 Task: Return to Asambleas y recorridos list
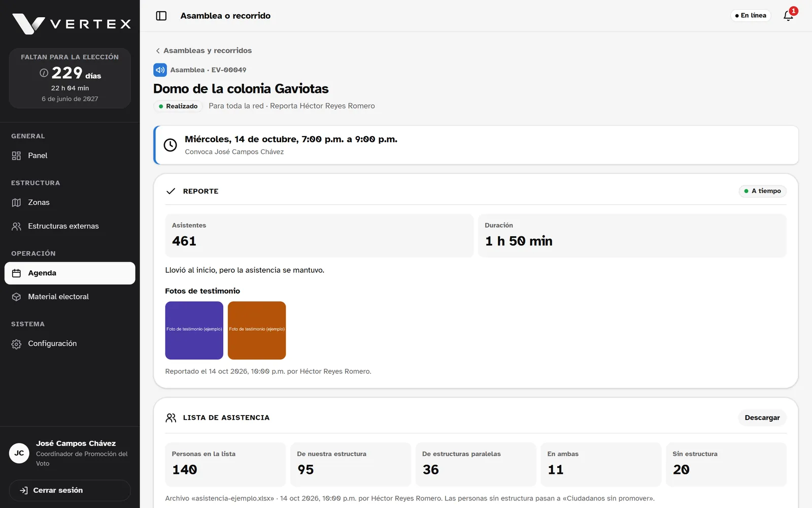[204, 51]
